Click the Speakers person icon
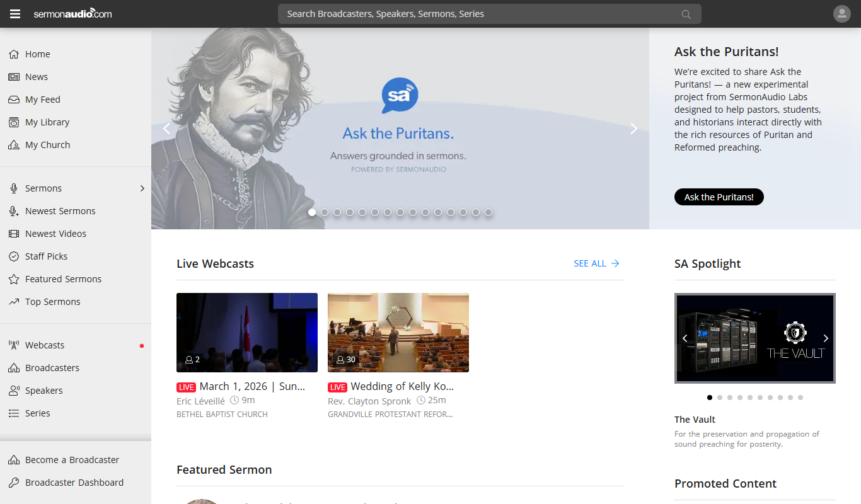Screen dimensions: 861x504 coord(14,391)
